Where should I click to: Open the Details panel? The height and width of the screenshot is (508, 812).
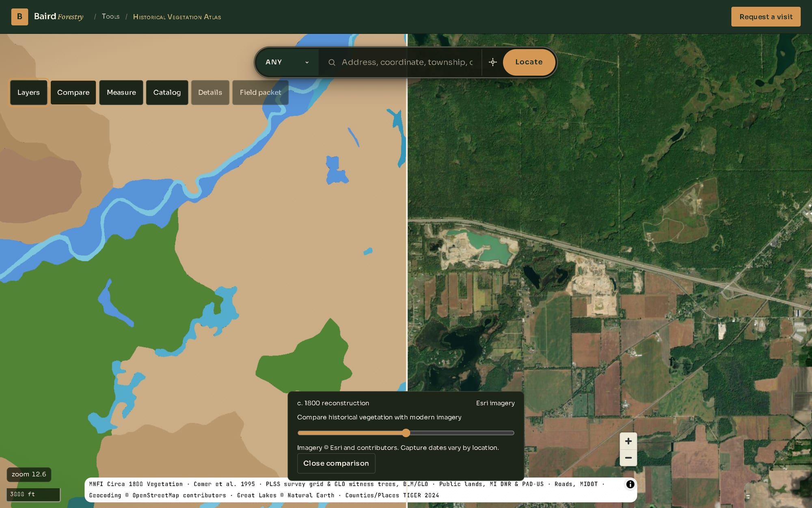tap(210, 92)
